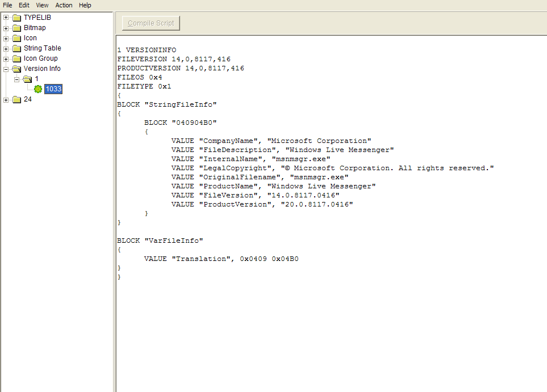Image resolution: width=547 pixels, height=392 pixels.
Task: Click the 'FILEOS 0x4' line
Action: coord(140,77)
